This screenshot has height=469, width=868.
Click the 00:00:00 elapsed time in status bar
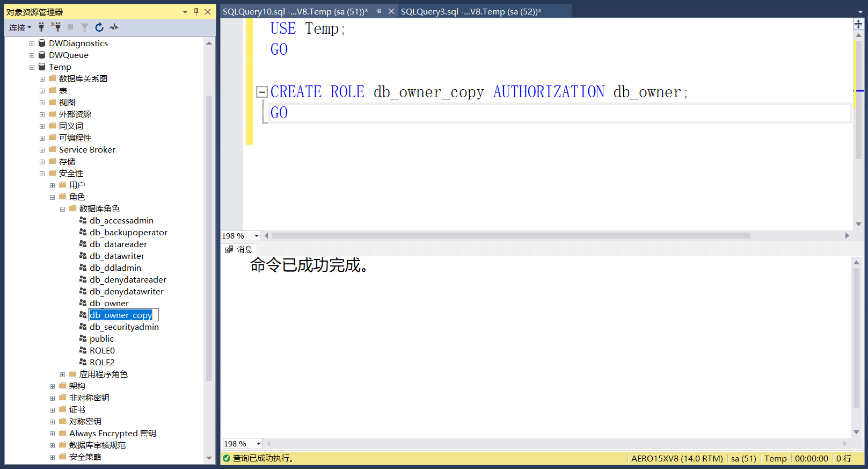coord(811,458)
